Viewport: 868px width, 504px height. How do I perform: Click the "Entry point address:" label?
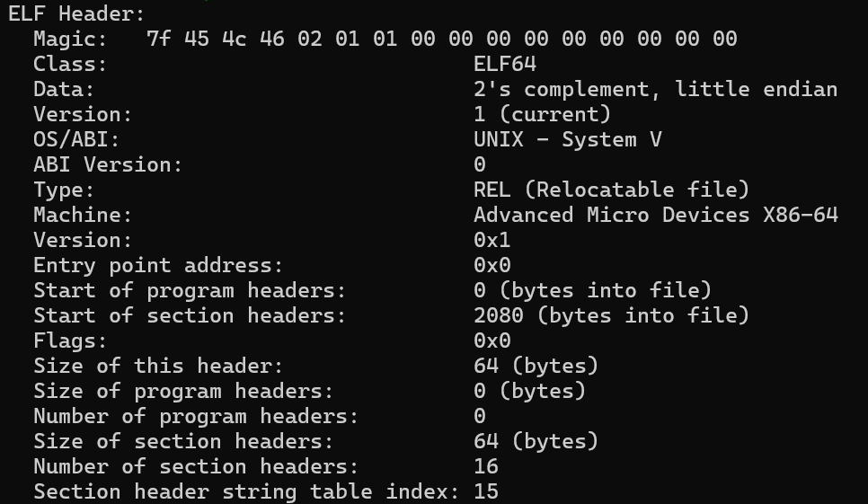[x=158, y=265]
